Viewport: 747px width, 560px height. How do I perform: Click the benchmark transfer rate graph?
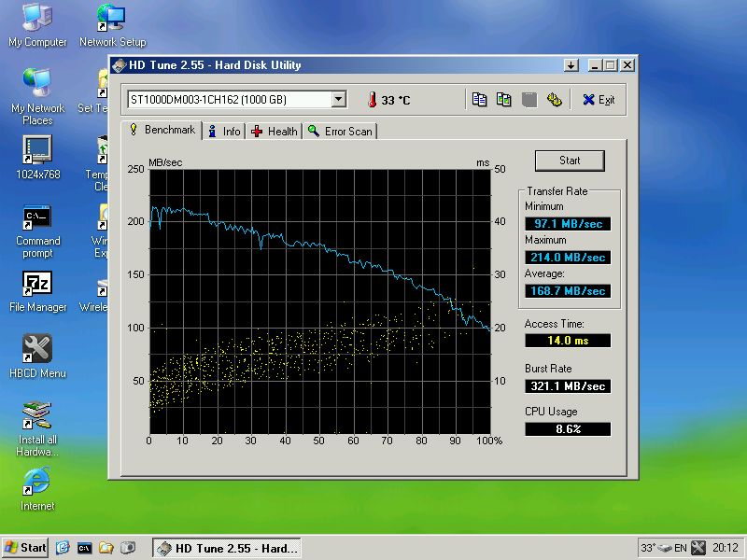[x=319, y=301]
